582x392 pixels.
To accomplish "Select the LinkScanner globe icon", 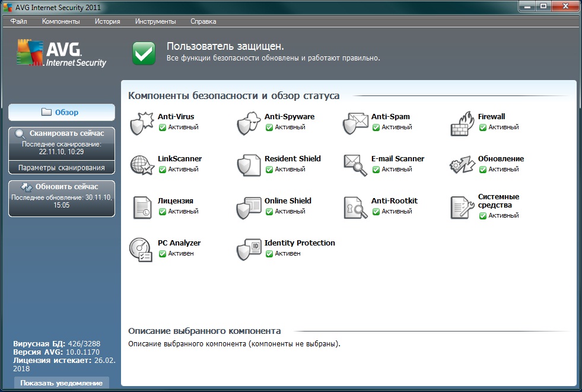I will (142, 165).
